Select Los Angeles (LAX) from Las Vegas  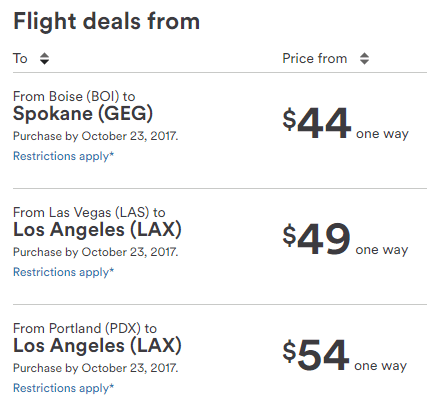point(97,229)
